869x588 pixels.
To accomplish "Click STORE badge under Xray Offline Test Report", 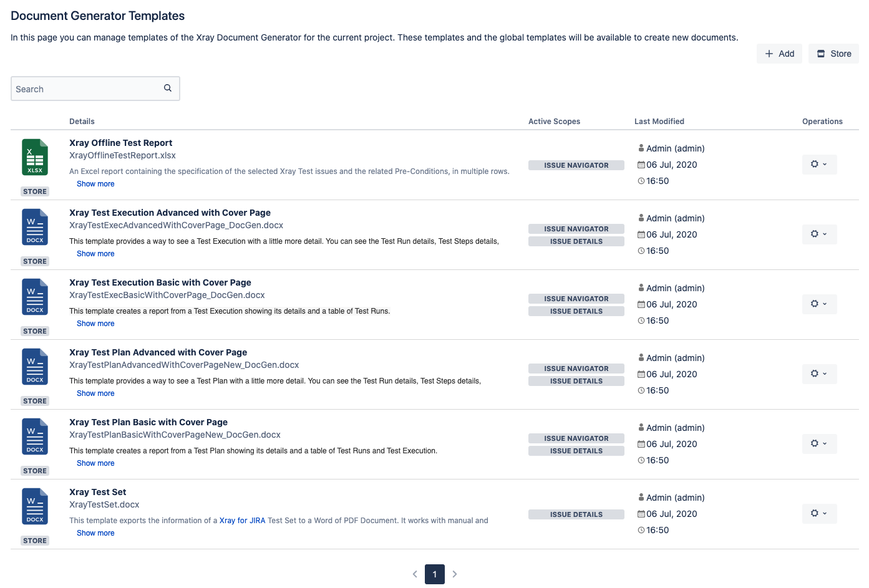I will pos(35,191).
